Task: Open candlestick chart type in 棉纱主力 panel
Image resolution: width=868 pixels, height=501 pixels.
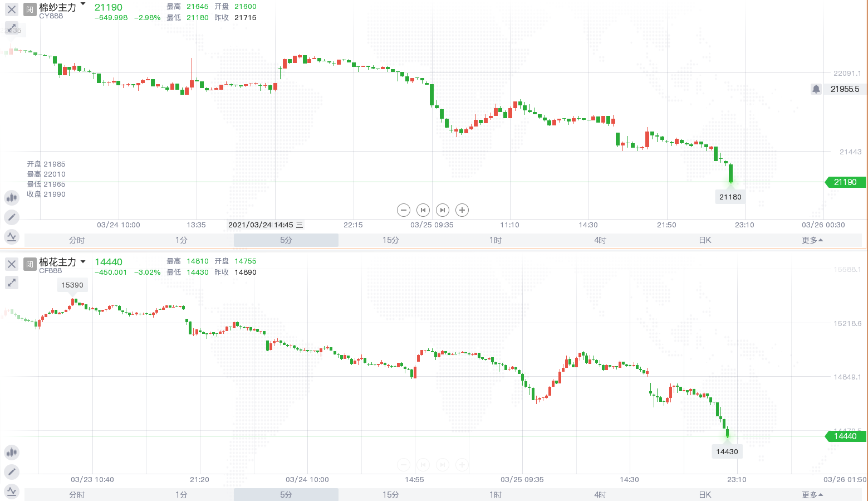Action: coord(12,197)
